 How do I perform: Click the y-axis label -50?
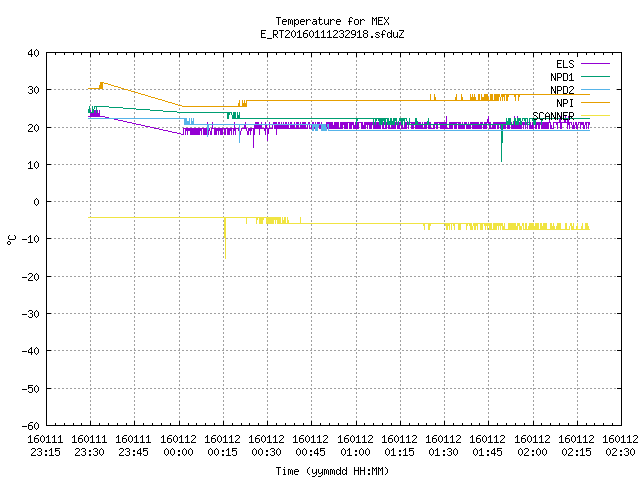(31, 389)
